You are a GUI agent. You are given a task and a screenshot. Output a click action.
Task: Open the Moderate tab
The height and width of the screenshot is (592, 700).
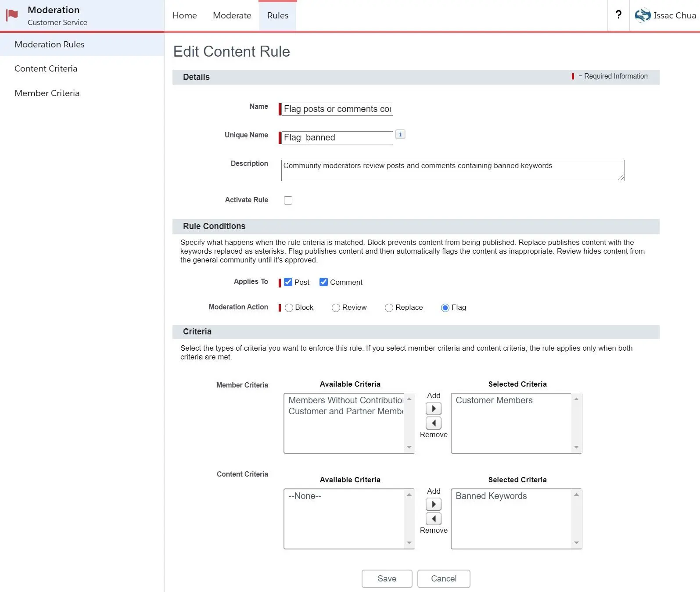(x=232, y=15)
